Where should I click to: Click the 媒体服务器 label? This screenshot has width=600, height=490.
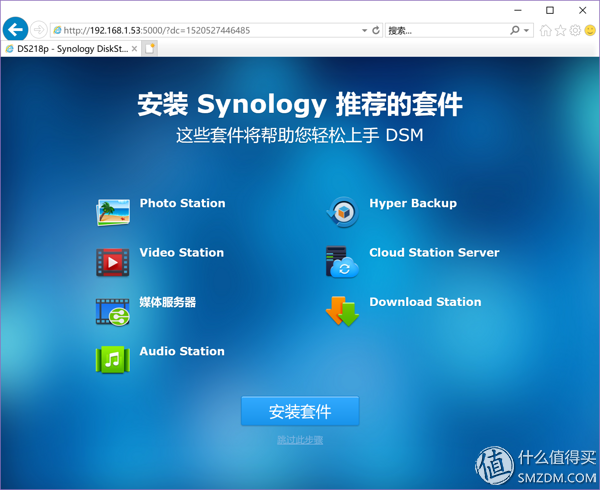click(x=168, y=302)
